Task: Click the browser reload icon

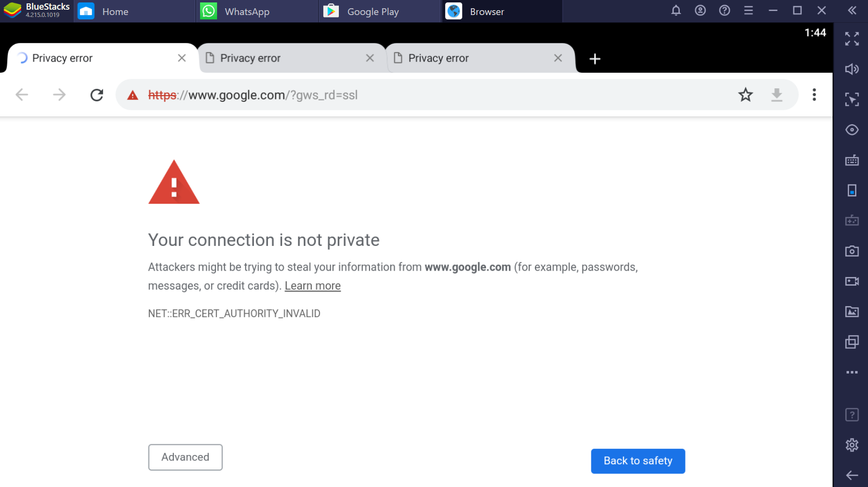Action: click(x=97, y=95)
